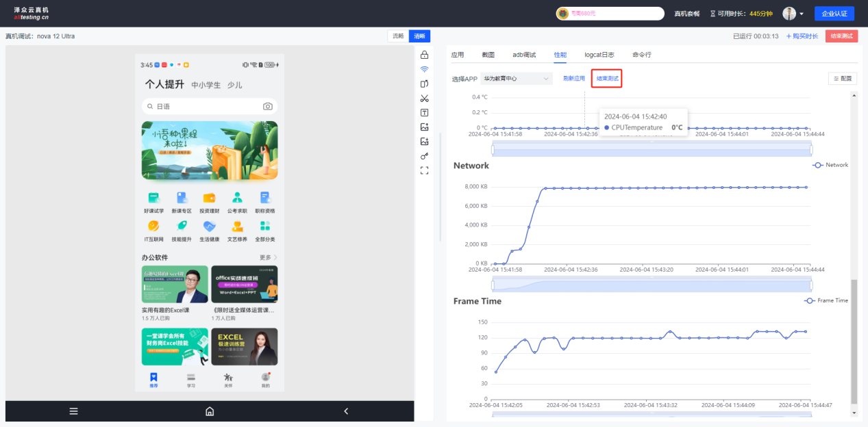Toggle Frame Time legend series visibility
This screenshot has width=868, height=427.
pyautogui.click(x=826, y=300)
